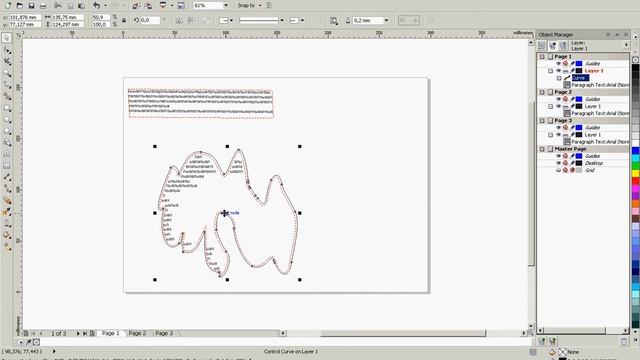Select the Polygon tool in the toolbox
The width and height of the screenshot is (640, 360).
click(x=7, y=131)
